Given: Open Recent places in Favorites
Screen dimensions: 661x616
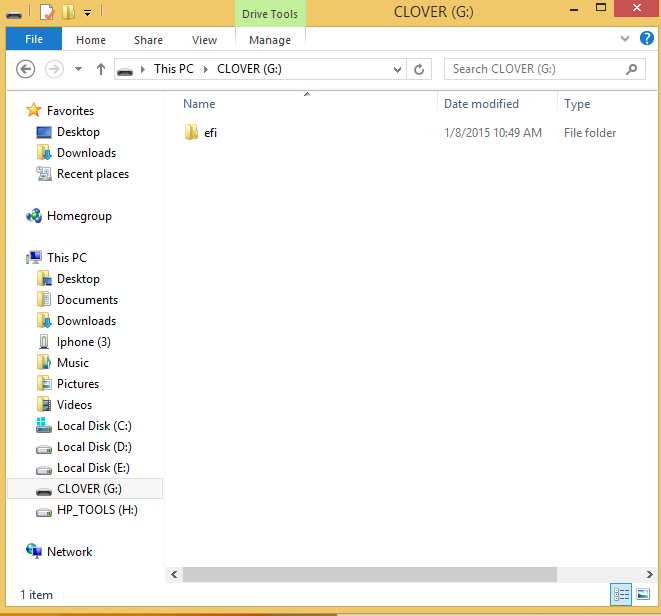Looking at the screenshot, I should pyautogui.click(x=93, y=174).
